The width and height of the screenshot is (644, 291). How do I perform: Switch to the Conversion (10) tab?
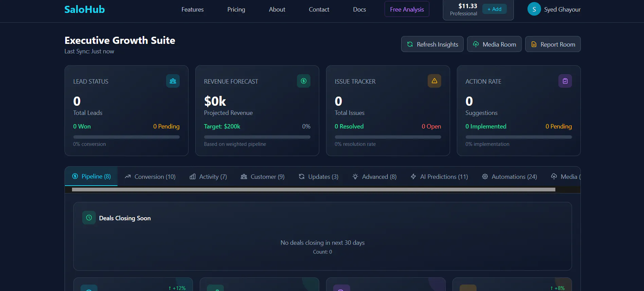pyautogui.click(x=150, y=176)
